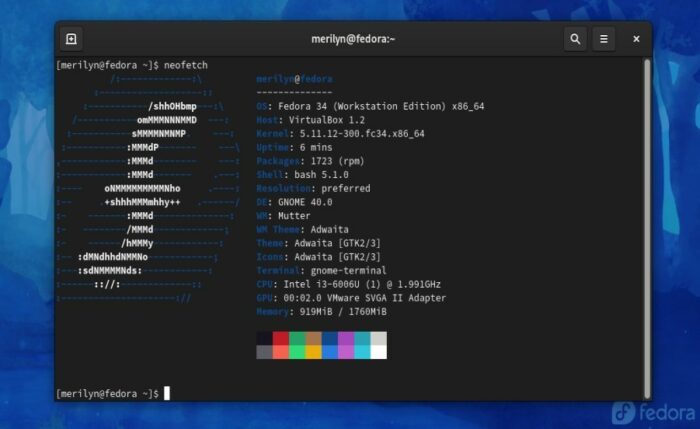The width and height of the screenshot is (700, 429).
Task: Click the terminal vertical scrollbar
Action: point(647,229)
